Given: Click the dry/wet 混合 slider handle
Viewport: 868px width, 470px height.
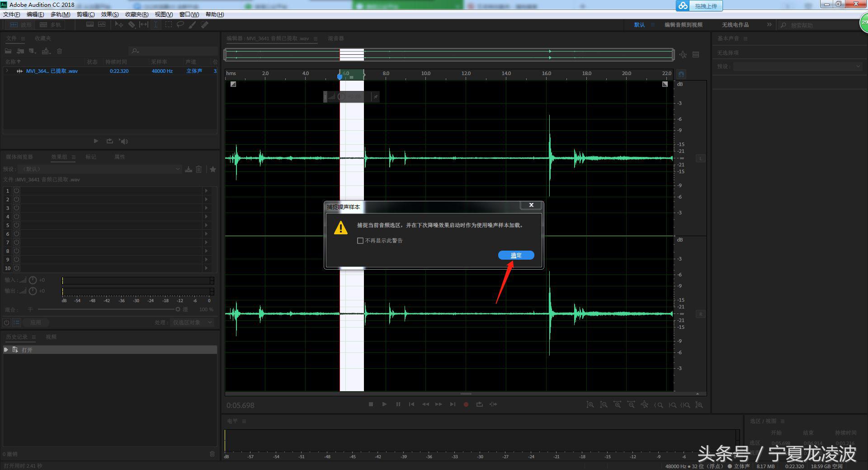Looking at the screenshot, I should [x=178, y=309].
